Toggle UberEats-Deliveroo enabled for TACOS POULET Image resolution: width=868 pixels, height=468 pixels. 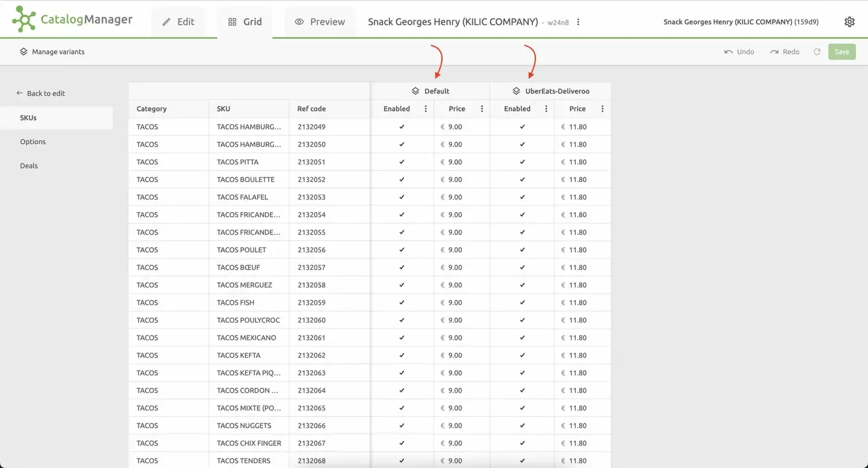coord(523,250)
